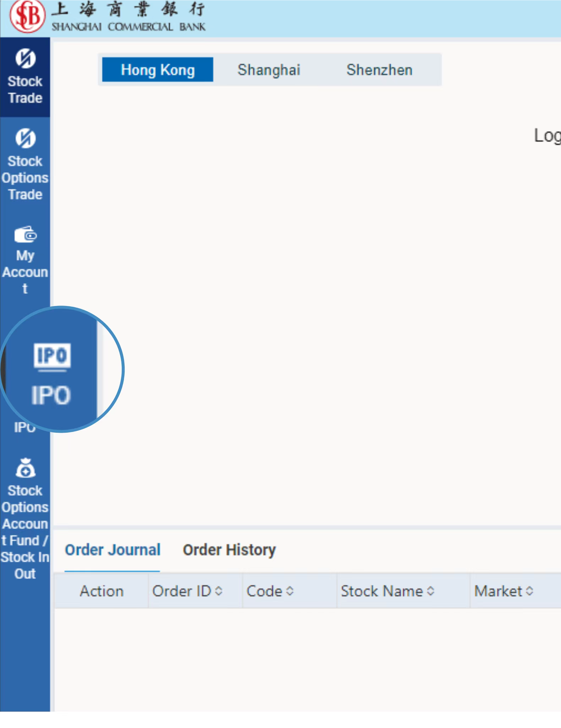Image resolution: width=561 pixels, height=728 pixels.
Task: Click the highlighted IPO icon in the sidebar
Action: pyautogui.click(x=52, y=357)
